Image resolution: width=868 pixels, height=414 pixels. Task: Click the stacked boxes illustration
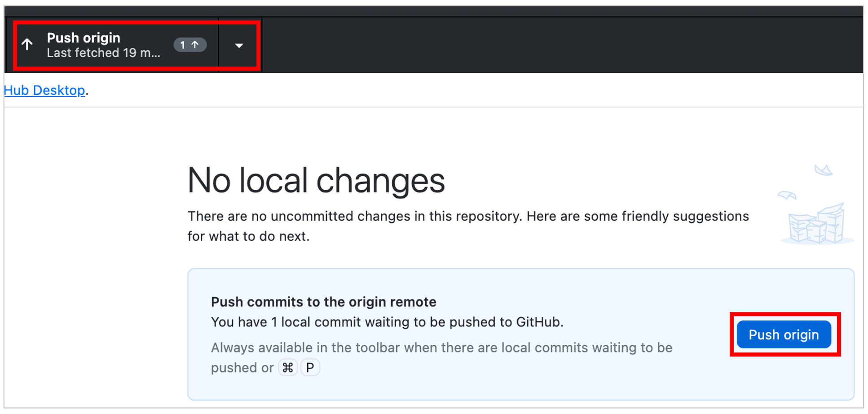coord(817,223)
